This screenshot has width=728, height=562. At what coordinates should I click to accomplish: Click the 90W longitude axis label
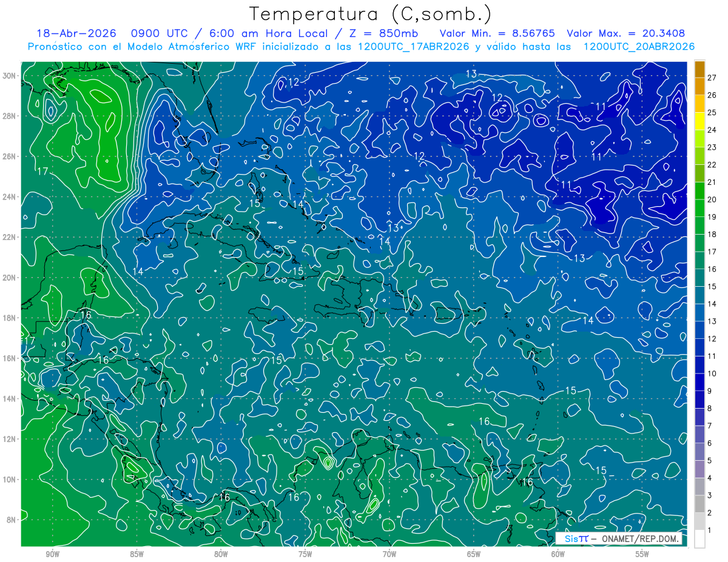point(52,554)
